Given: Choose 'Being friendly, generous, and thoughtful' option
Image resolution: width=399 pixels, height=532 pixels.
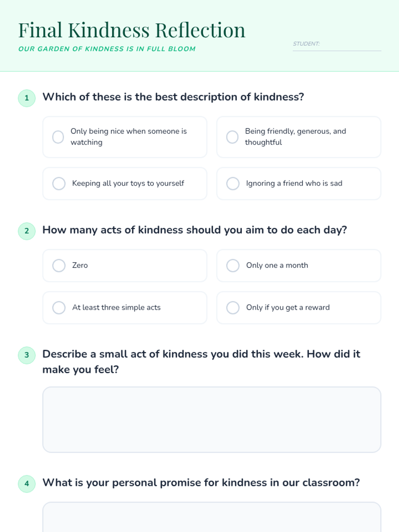Looking at the screenshot, I should coord(299,137).
